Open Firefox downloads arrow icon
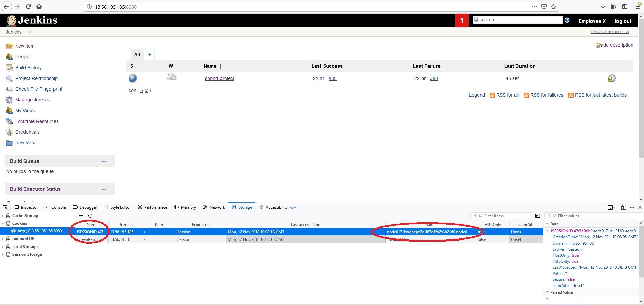644x305 pixels. click(x=603, y=7)
